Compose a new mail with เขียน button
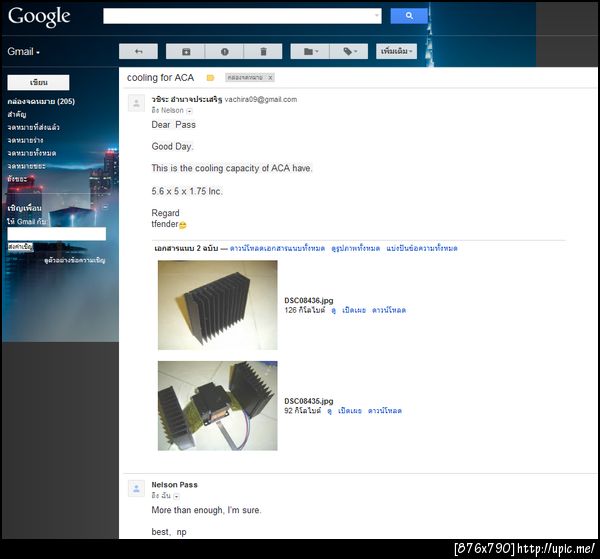 click(38, 82)
